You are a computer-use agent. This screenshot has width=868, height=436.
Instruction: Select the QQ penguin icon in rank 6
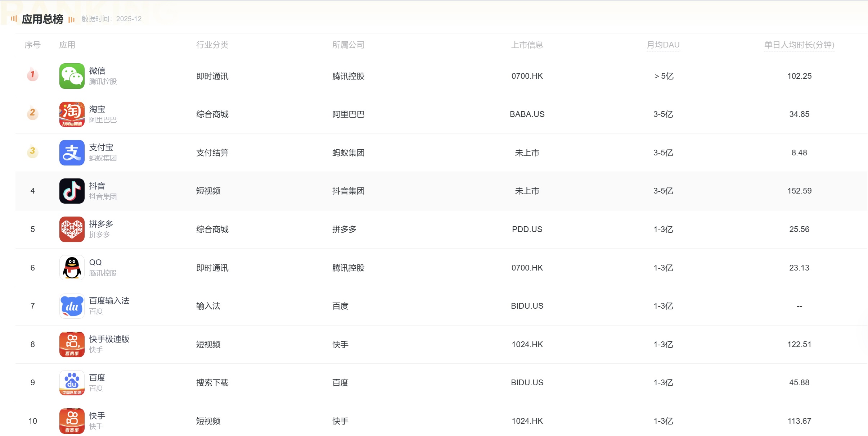pyautogui.click(x=72, y=267)
